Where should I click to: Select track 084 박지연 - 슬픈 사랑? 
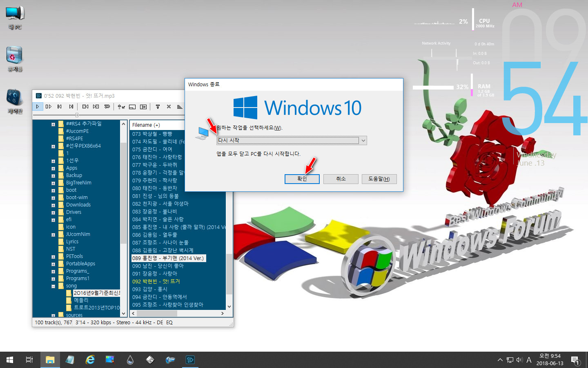pyautogui.click(x=158, y=219)
